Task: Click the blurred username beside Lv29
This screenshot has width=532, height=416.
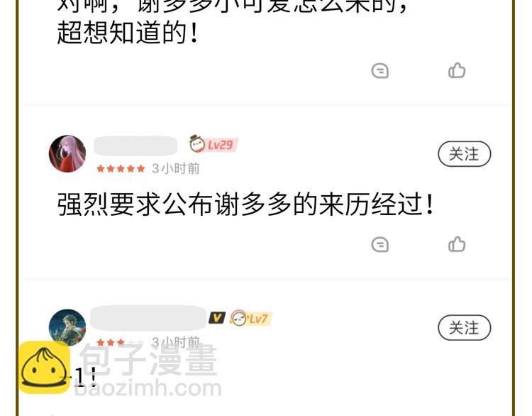Action: coord(135,146)
